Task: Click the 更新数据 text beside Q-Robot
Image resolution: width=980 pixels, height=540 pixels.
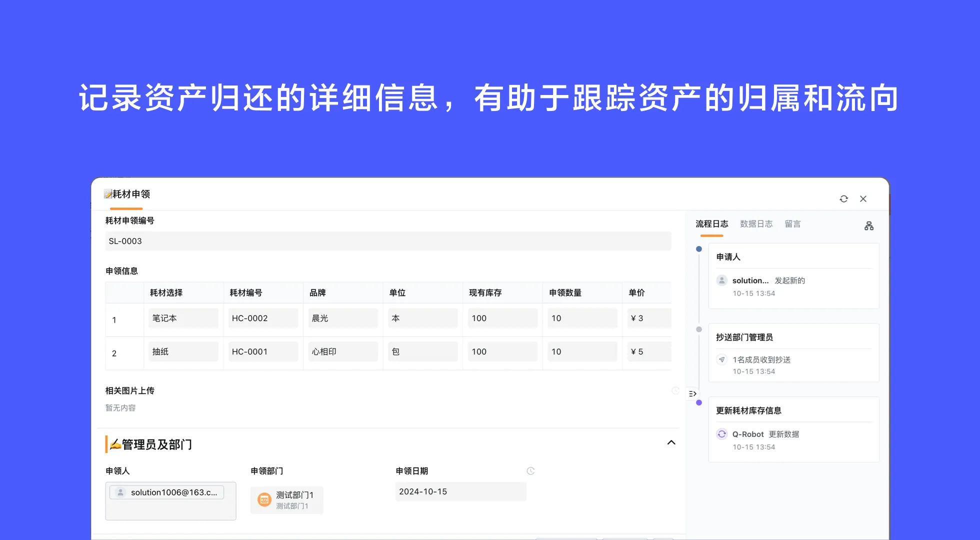Action: pyautogui.click(x=784, y=434)
